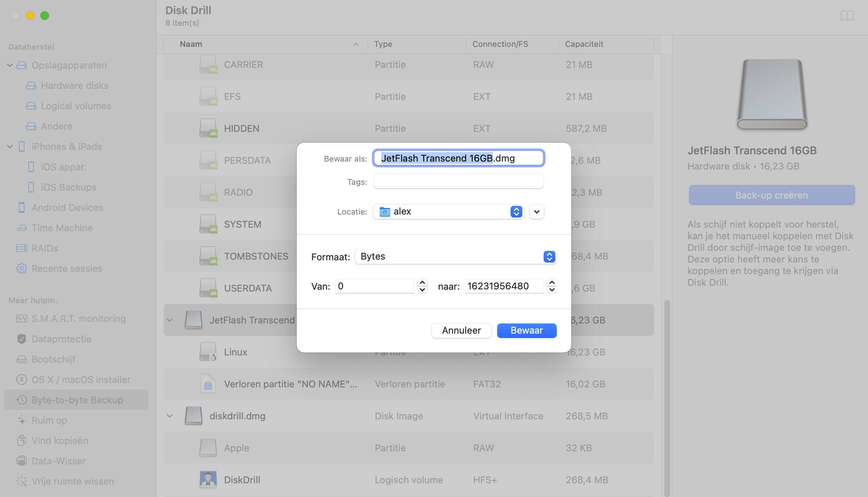Click the Tags input field
868x497 pixels.
pos(458,182)
